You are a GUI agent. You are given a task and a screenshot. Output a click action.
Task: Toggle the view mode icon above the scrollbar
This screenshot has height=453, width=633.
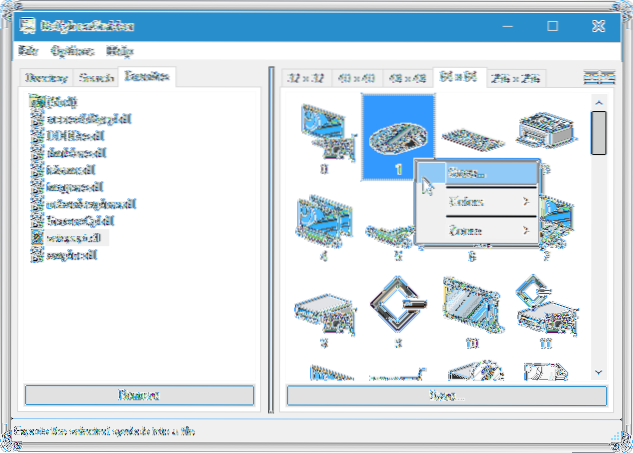598,78
